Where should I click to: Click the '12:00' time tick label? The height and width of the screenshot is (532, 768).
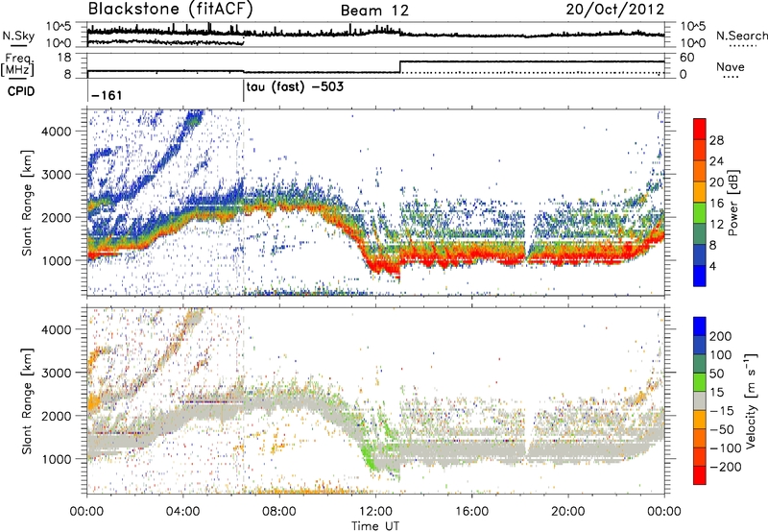click(x=375, y=512)
